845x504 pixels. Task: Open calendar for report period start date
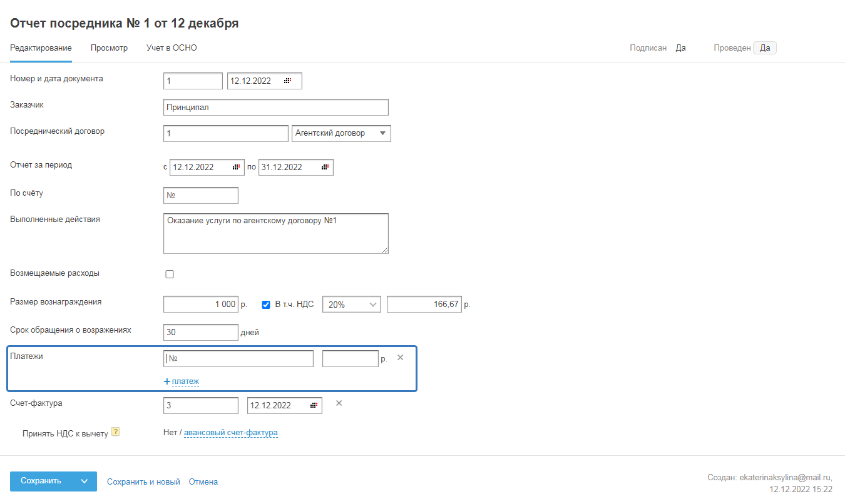click(x=236, y=168)
